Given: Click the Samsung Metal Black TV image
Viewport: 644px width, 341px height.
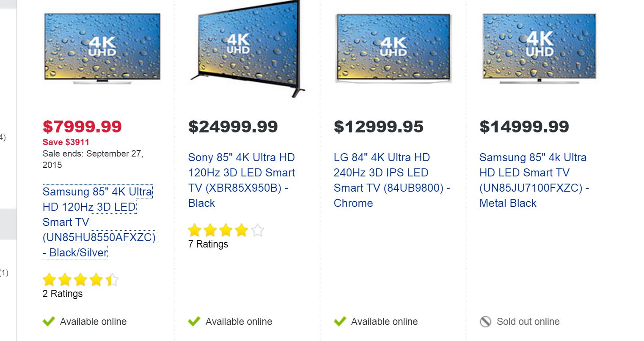Looking at the screenshot, I should tap(539, 48).
